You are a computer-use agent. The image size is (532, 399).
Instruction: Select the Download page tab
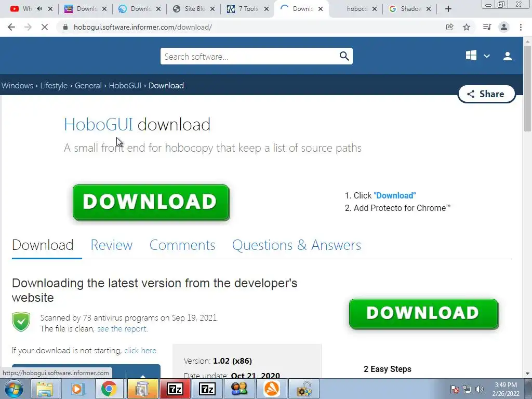tap(43, 245)
